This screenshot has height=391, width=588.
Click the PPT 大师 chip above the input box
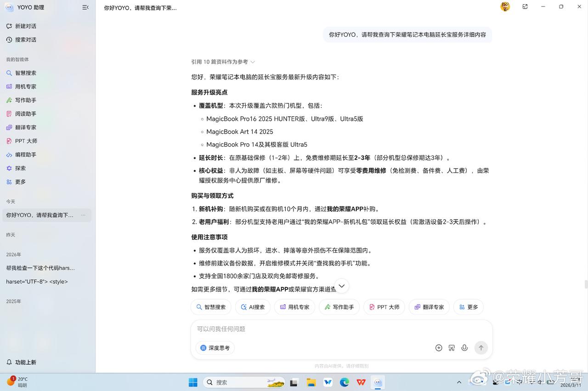tap(384, 307)
